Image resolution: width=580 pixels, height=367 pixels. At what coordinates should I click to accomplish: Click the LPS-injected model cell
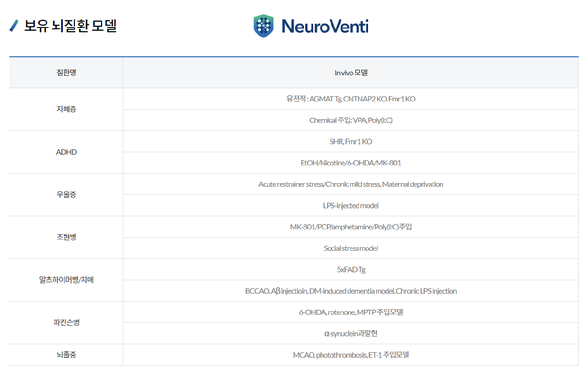coord(351,205)
